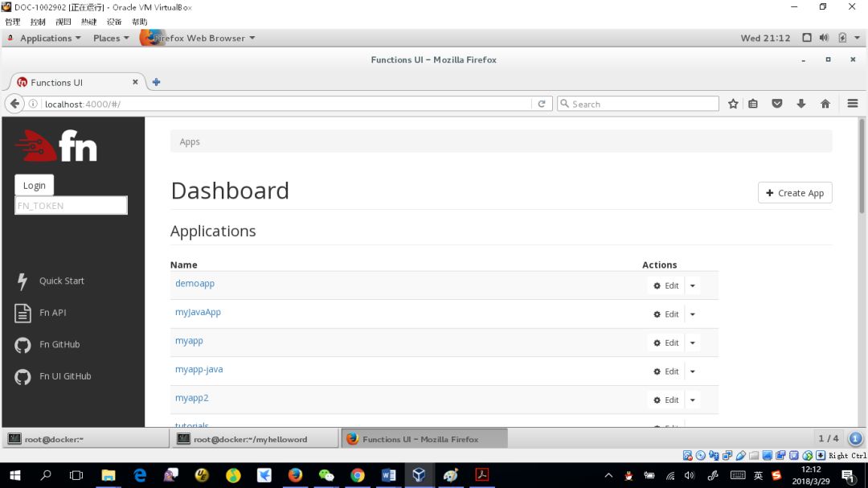Expand actions dropdown for myapp

693,342
